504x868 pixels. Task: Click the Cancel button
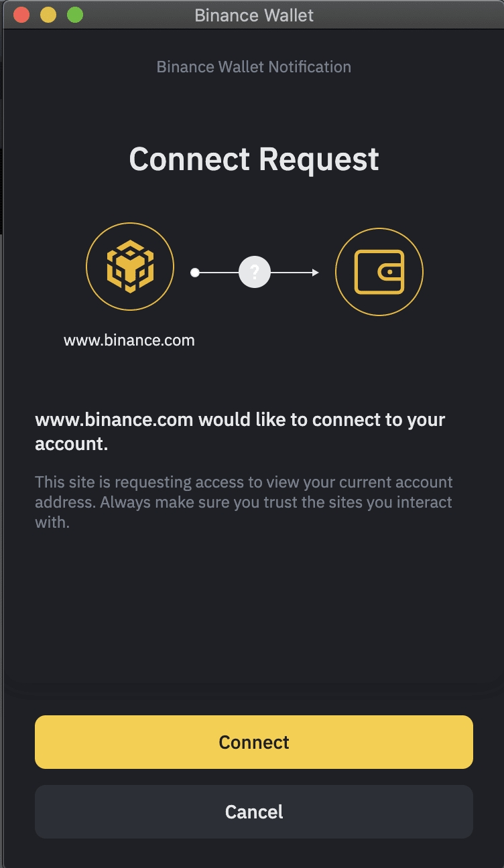click(x=254, y=812)
